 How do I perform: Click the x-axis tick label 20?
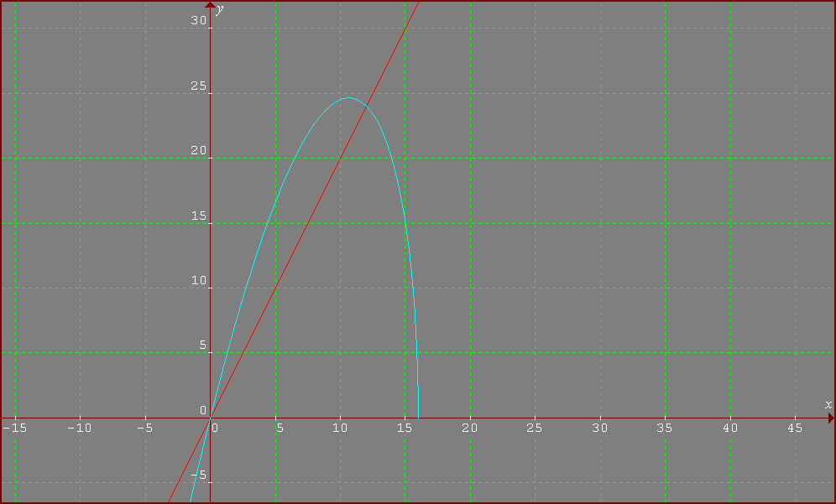470,429
